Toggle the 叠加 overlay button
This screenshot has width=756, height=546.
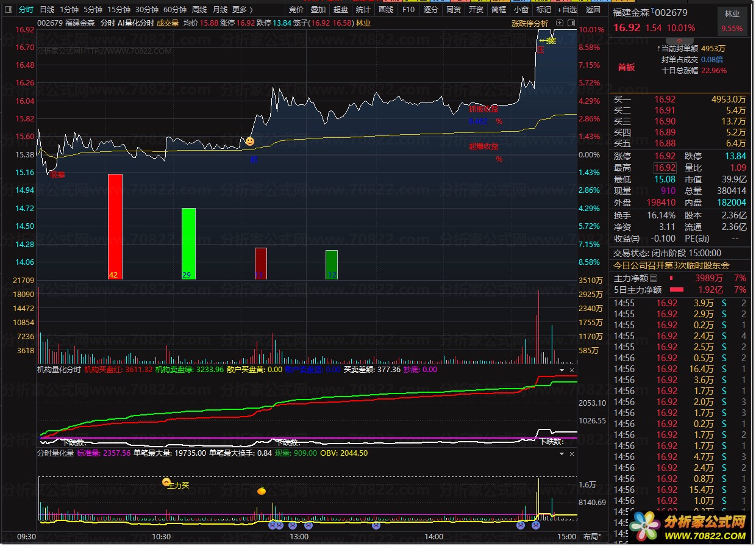[318, 9]
